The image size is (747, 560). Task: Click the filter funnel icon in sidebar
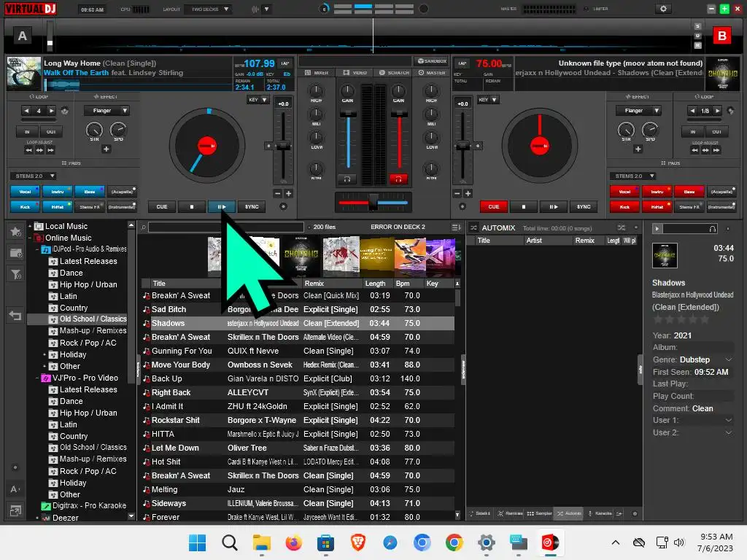coord(16,274)
